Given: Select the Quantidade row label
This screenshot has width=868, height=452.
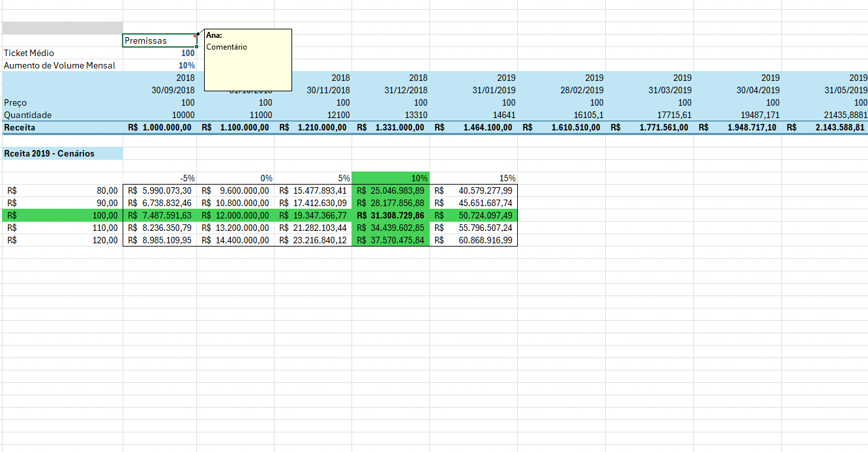Looking at the screenshot, I should (62, 115).
